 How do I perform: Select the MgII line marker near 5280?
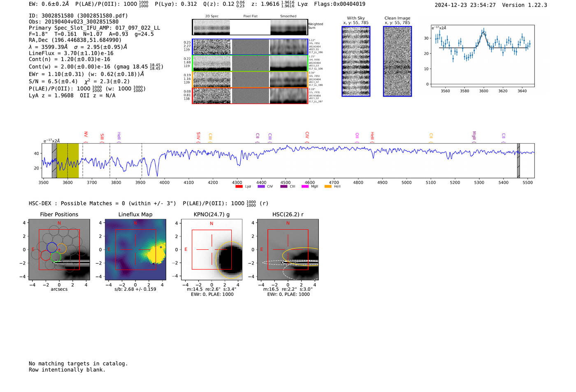pos(474,136)
